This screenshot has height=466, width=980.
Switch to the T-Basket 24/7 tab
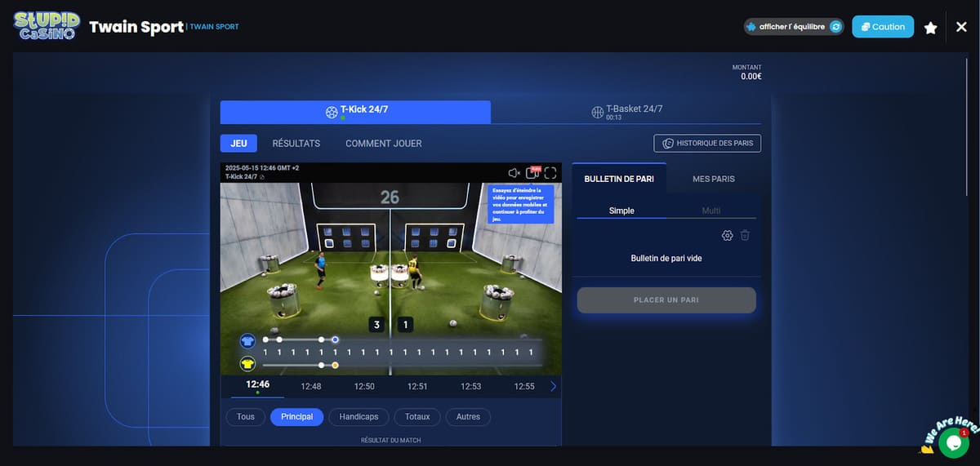[626, 112]
